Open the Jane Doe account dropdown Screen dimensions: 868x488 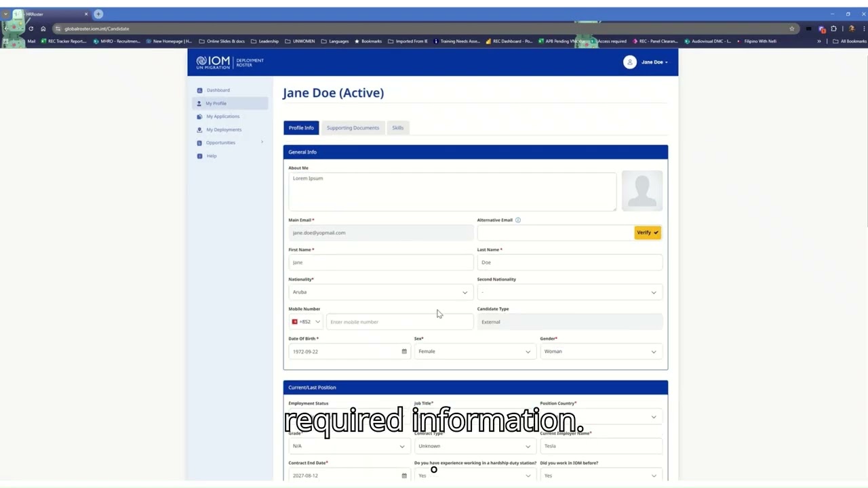654,62
